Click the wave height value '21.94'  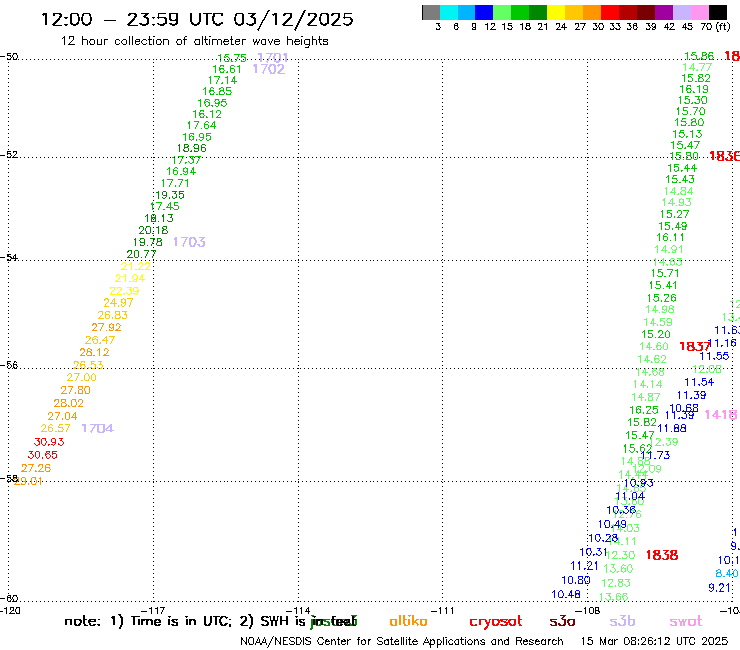click(130, 279)
